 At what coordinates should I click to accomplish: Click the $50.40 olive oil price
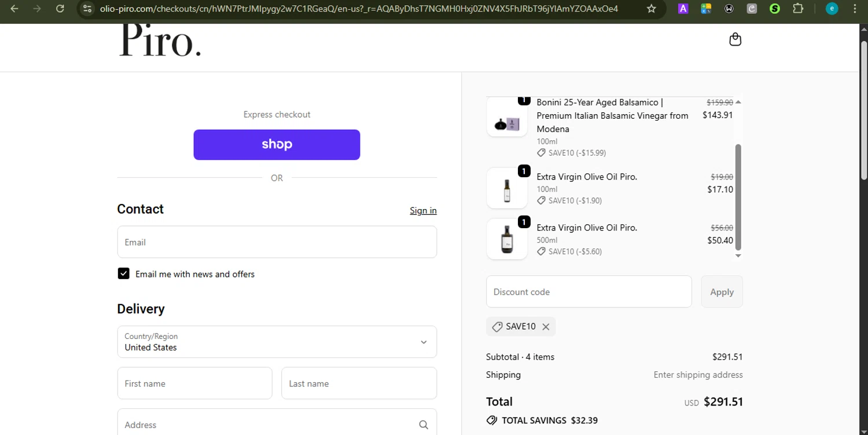click(x=720, y=240)
